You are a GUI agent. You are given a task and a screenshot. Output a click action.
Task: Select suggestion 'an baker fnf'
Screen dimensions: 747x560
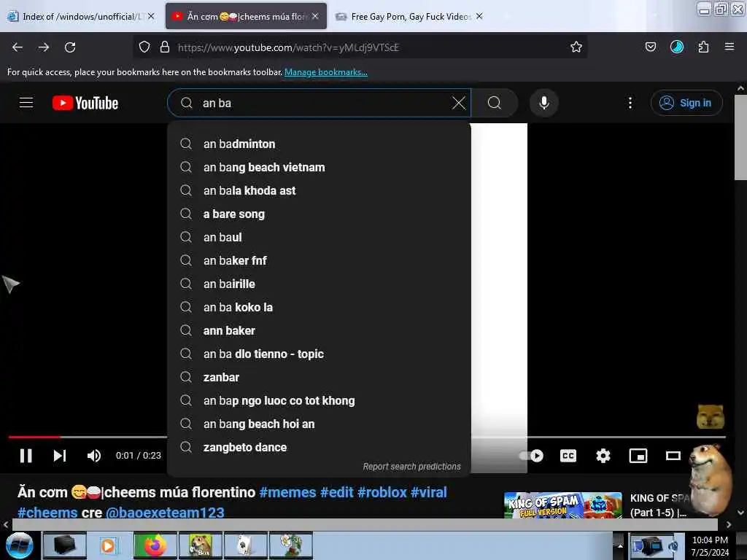pyautogui.click(x=319, y=260)
